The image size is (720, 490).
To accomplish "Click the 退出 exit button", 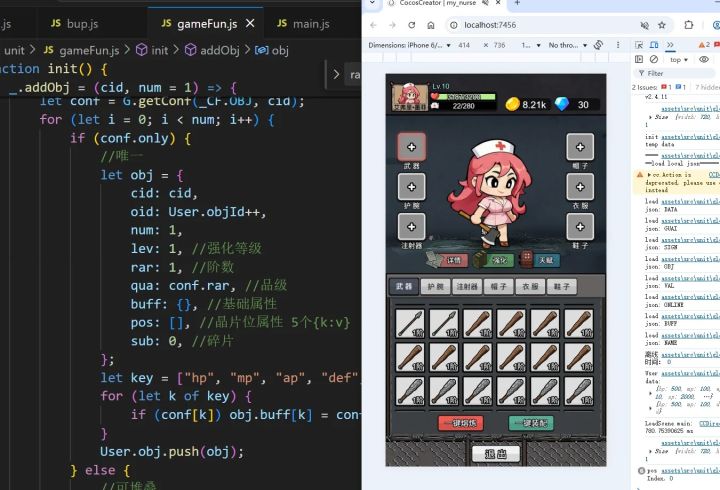I will 496,454.
